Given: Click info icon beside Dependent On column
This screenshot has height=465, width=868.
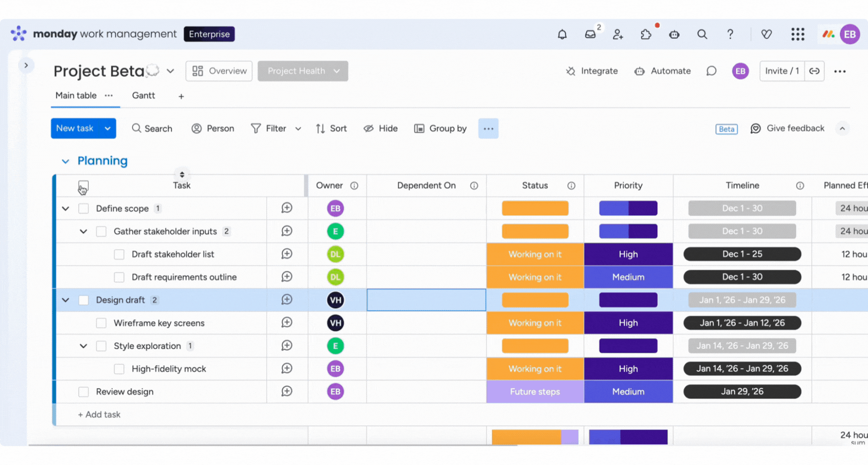Looking at the screenshot, I should pos(474,186).
